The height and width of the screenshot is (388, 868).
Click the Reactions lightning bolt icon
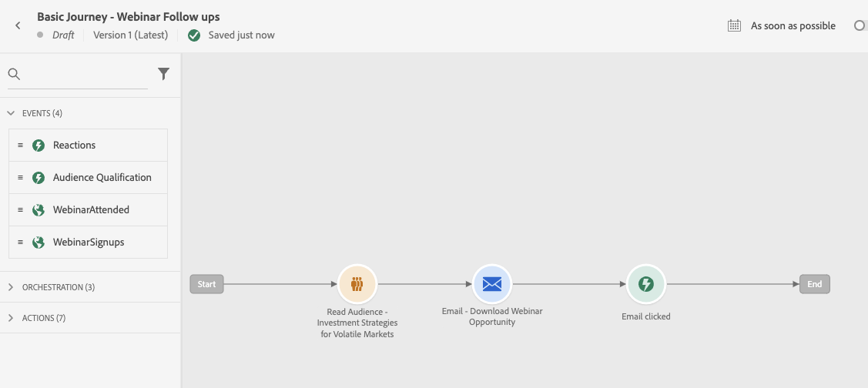(x=39, y=145)
